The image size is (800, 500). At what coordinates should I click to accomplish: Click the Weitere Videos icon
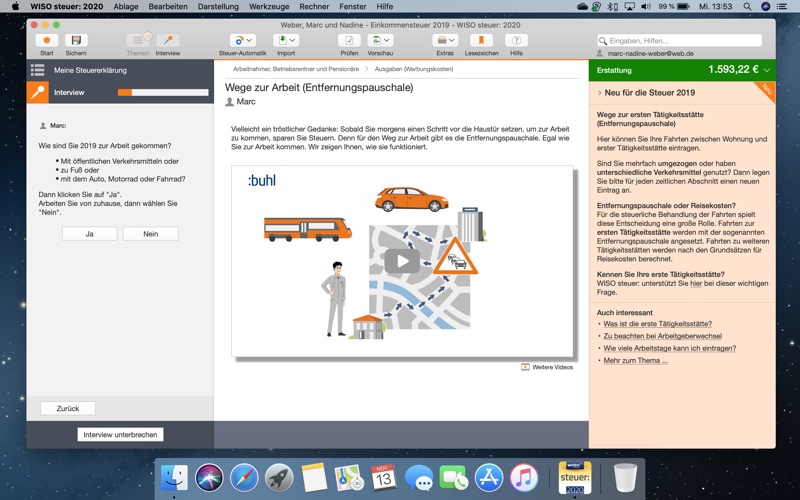pyautogui.click(x=525, y=367)
